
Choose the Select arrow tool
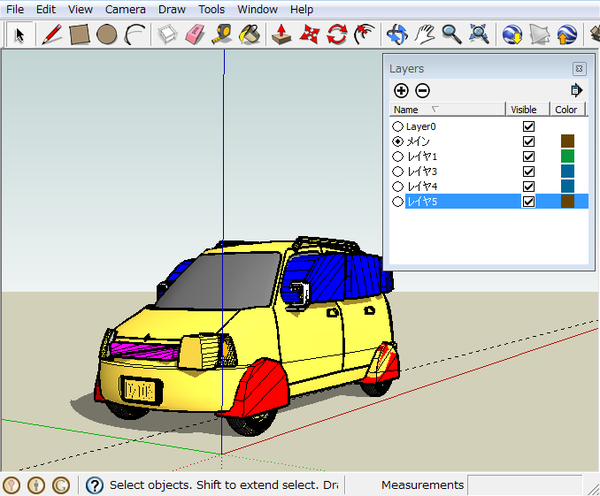point(19,35)
